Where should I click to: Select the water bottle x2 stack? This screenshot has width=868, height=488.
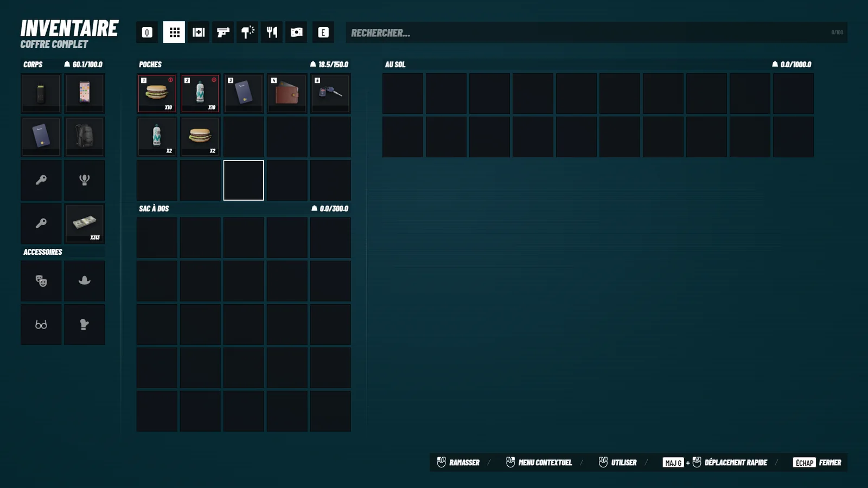[x=157, y=137]
